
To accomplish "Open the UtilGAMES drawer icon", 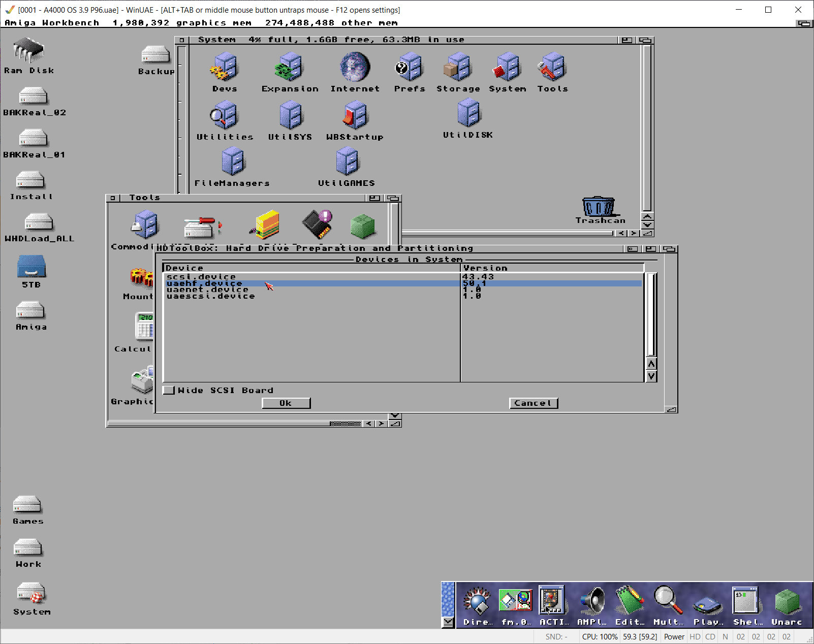I will [x=347, y=167].
